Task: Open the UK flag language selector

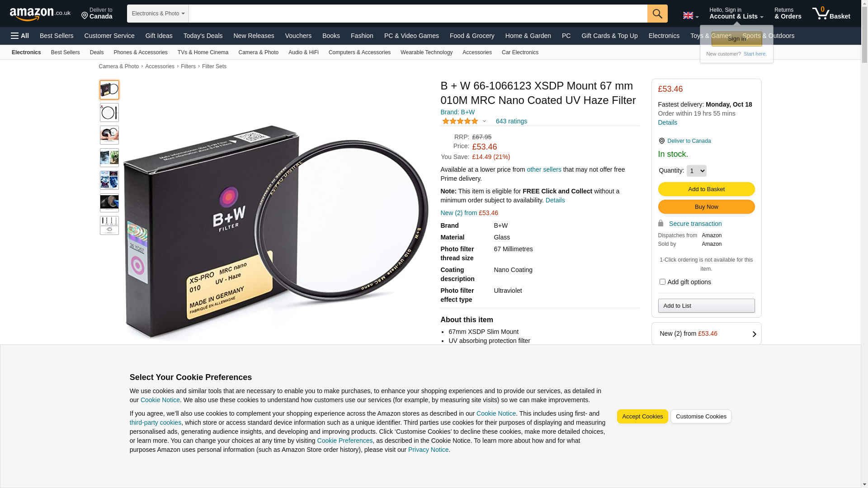Action: pos(690,15)
